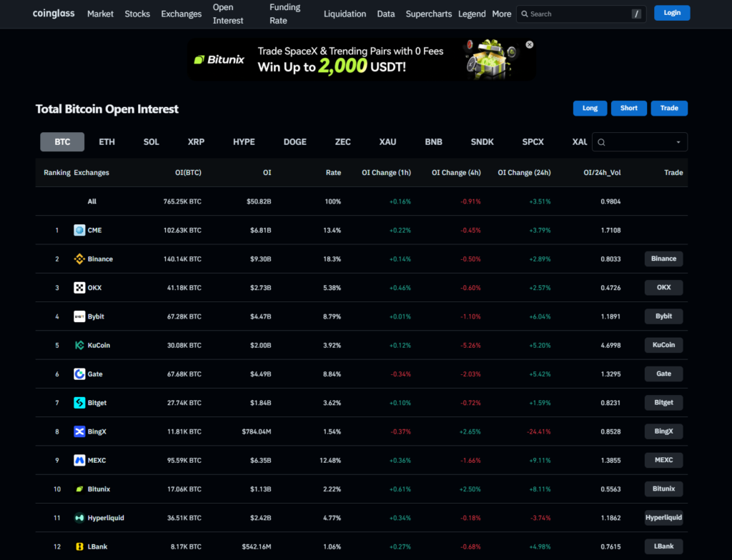Select the ZEC coin tab
Screen dimensions: 732x560
[342, 142]
